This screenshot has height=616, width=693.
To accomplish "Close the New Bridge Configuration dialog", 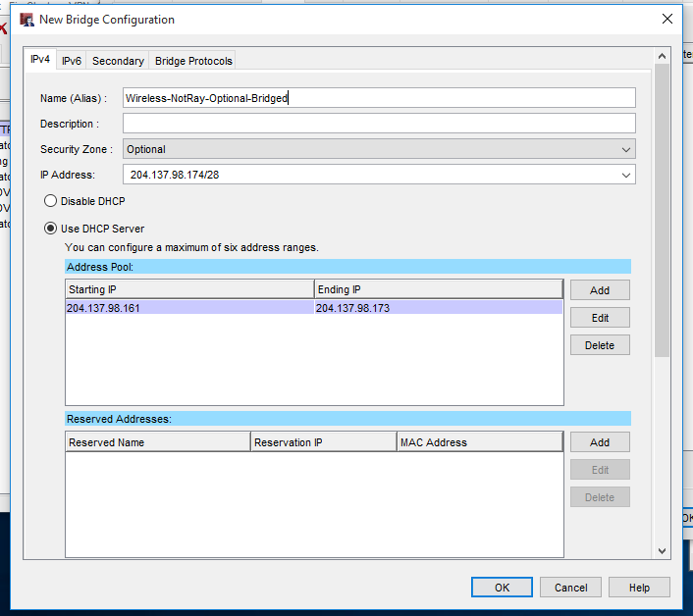I will tap(667, 19).
